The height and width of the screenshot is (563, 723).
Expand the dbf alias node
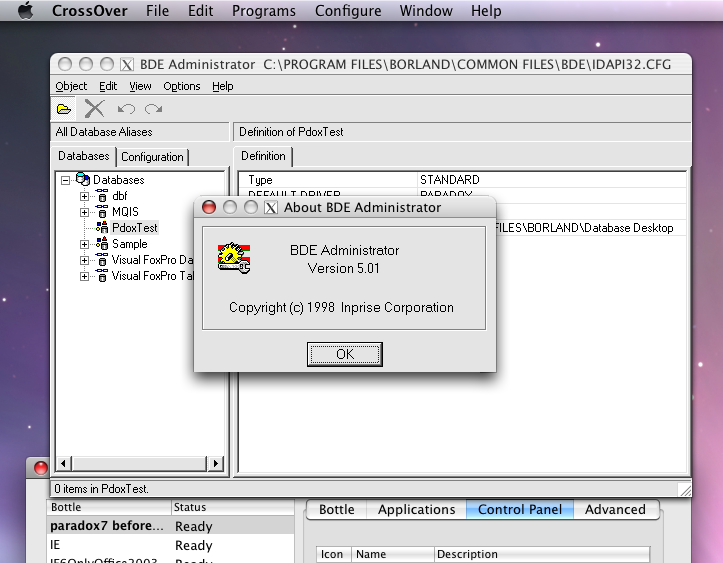tap(84, 196)
